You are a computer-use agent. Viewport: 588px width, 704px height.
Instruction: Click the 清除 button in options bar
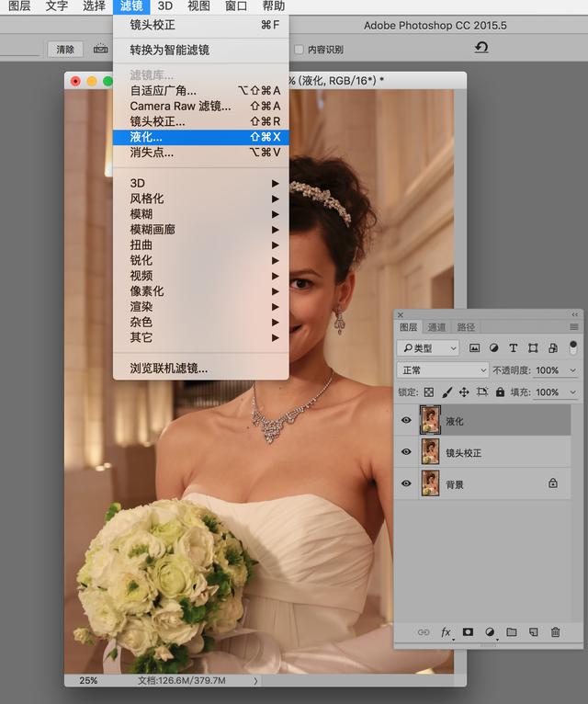pos(65,50)
